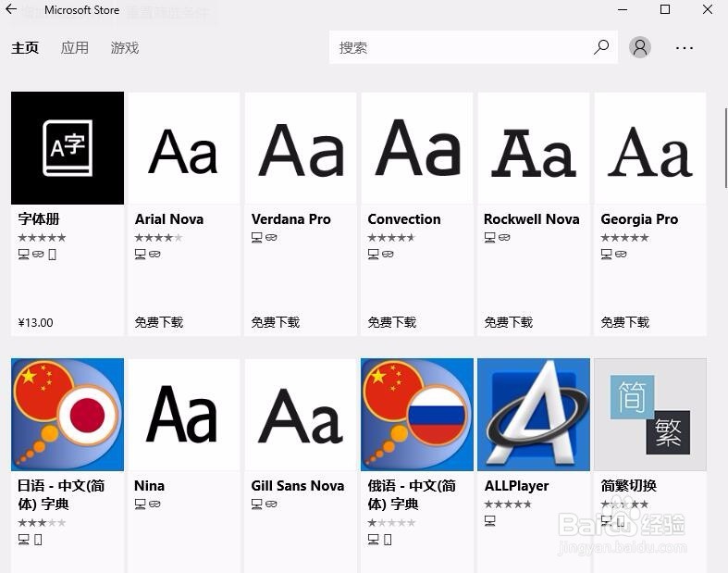Click the ALLPlayer title text
The image size is (728, 573).
click(516, 486)
